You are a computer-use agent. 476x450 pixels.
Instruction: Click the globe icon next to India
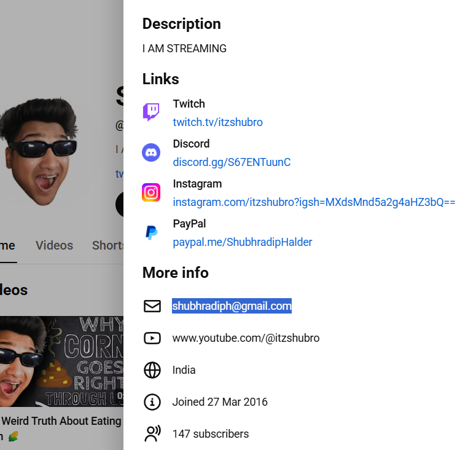[152, 370]
